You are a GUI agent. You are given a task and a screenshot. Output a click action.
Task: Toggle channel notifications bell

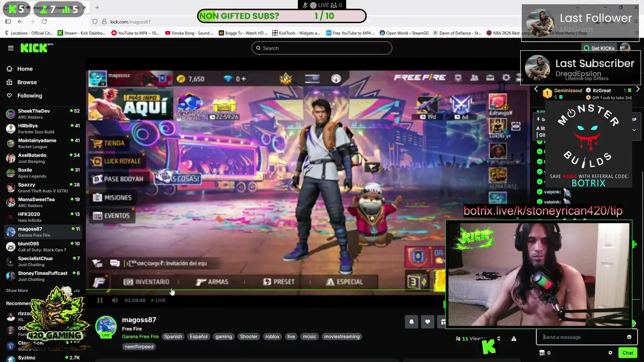(412, 322)
